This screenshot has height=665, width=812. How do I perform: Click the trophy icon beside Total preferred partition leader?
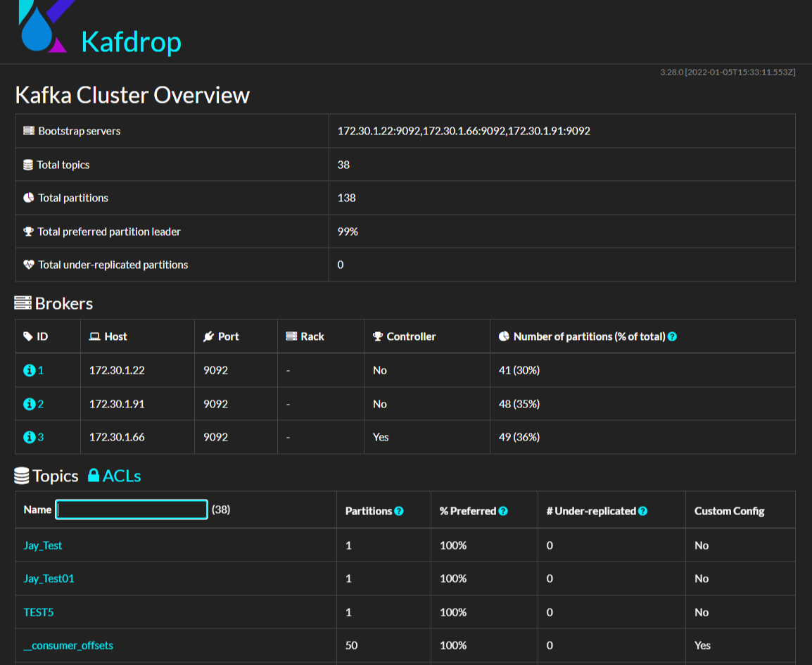point(28,232)
